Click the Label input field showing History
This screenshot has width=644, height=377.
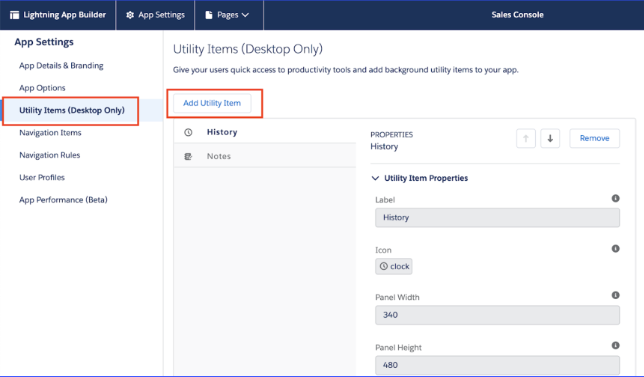497,218
